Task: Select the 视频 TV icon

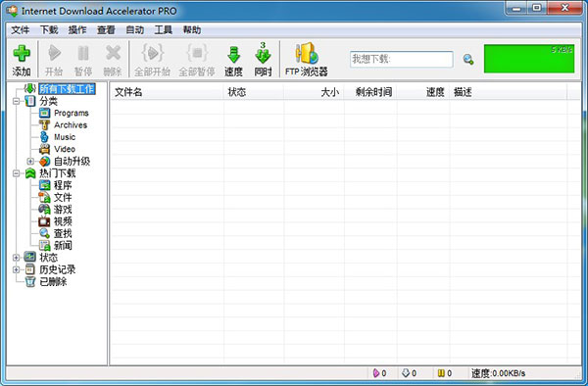Action: pos(45,221)
